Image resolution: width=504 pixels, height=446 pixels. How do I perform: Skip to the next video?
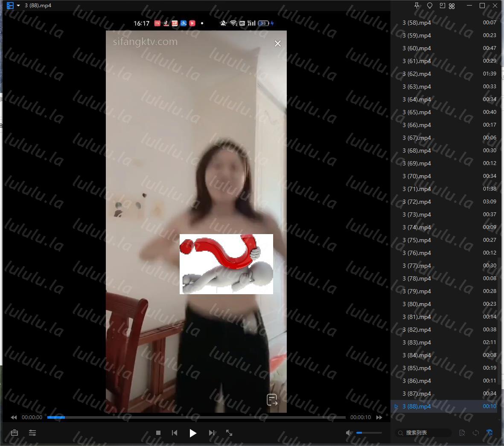pyautogui.click(x=212, y=433)
